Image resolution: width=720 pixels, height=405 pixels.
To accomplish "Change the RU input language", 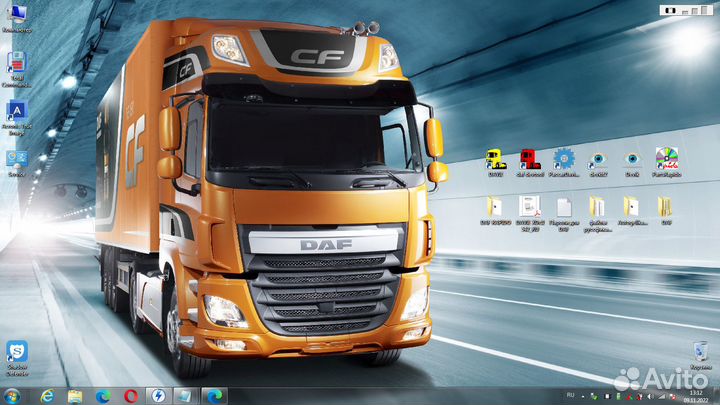I will click(x=570, y=395).
